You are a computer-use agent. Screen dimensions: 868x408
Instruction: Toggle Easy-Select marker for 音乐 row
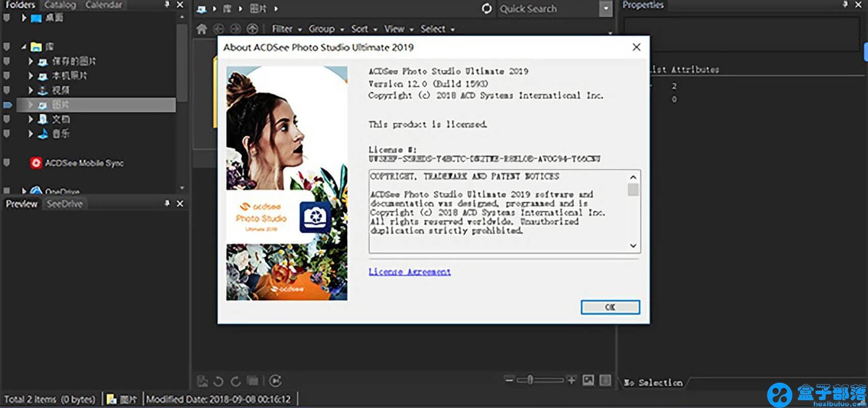tap(7, 134)
